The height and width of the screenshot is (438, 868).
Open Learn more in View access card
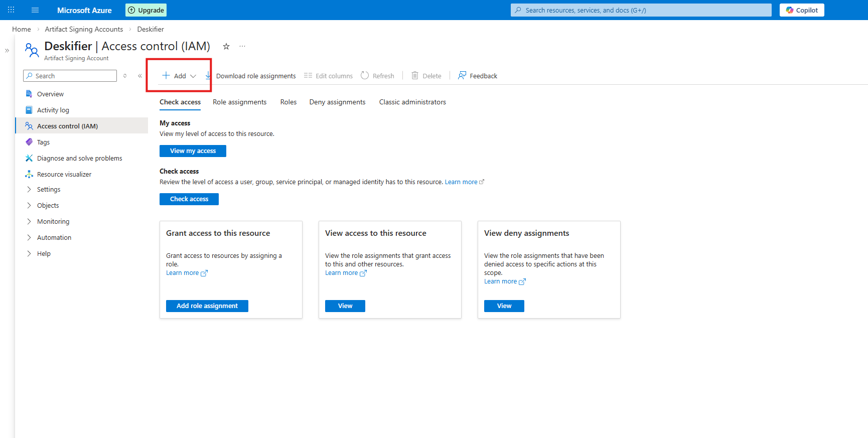click(x=346, y=273)
